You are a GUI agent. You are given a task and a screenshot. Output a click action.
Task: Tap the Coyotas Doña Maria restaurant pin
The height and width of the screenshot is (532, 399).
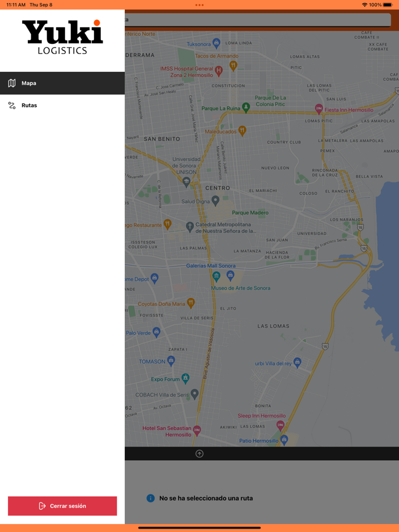(x=191, y=303)
